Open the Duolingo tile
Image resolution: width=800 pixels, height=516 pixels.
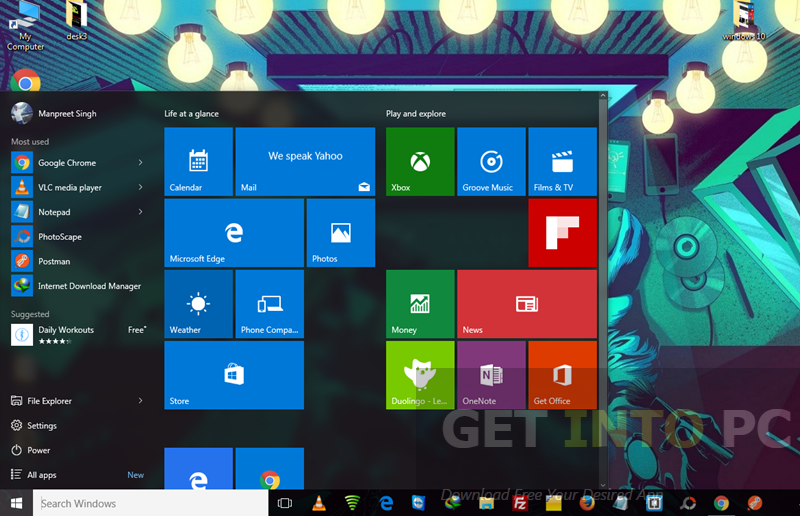[x=420, y=375]
